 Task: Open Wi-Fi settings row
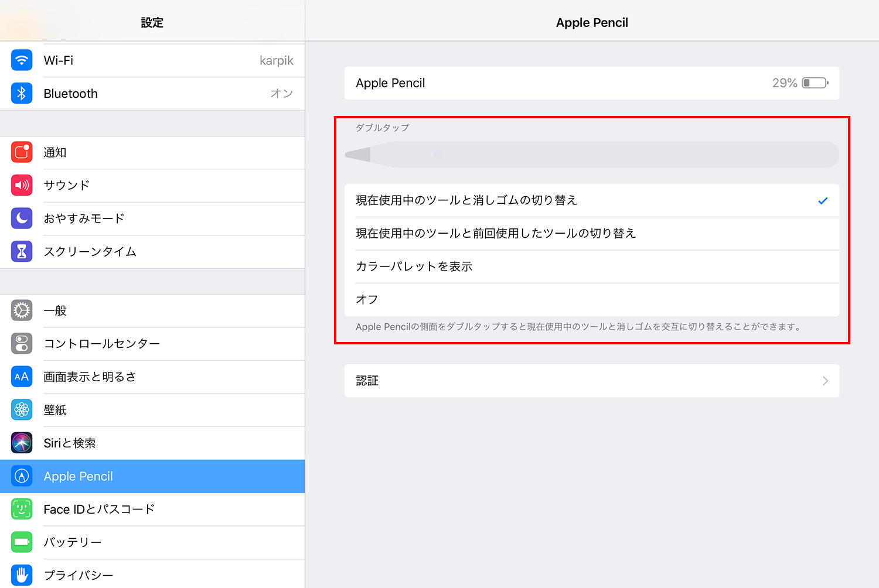pyautogui.click(x=152, y=60)
